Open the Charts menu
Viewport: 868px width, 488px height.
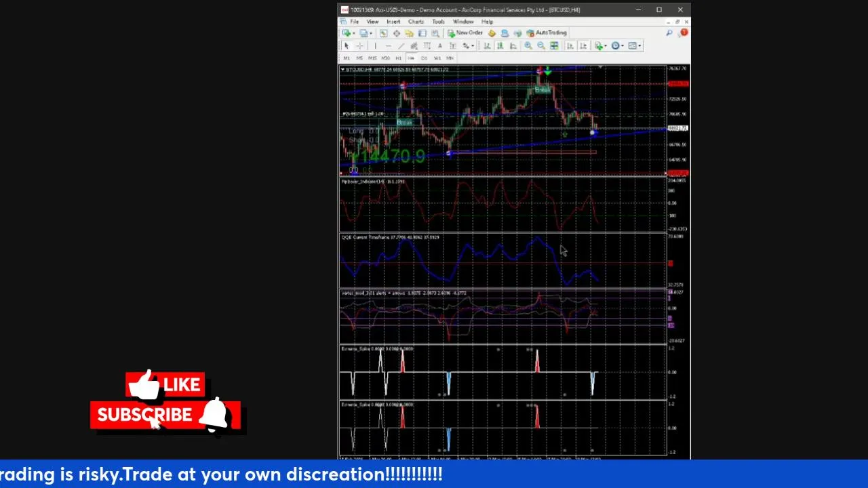point(416,22)
